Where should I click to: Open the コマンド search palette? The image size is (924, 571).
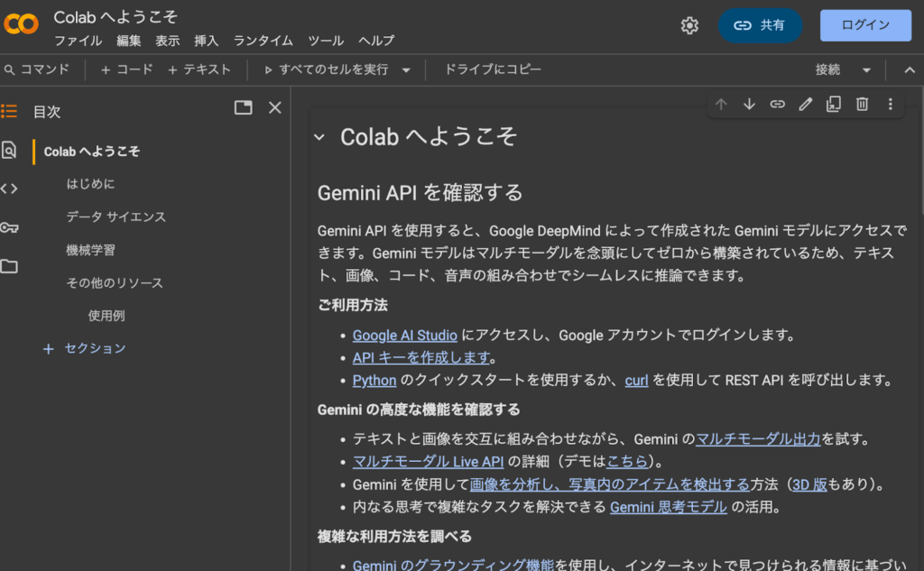click(36, 69)
